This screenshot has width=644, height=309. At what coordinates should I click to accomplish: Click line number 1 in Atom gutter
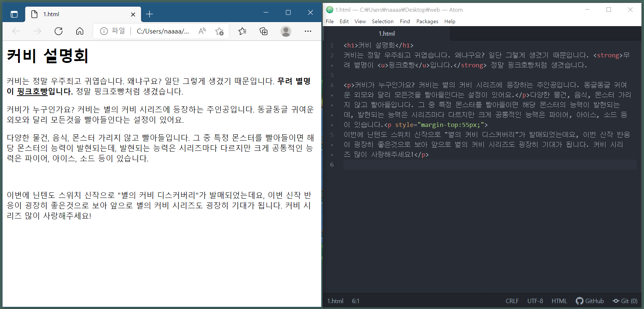[x=332, y=46]
